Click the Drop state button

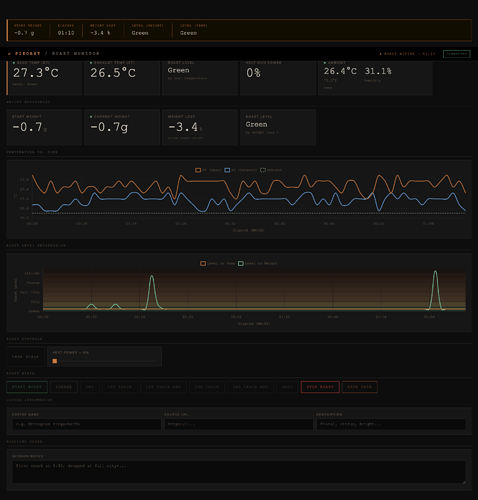pyautogui.click(x=287, y=387)
